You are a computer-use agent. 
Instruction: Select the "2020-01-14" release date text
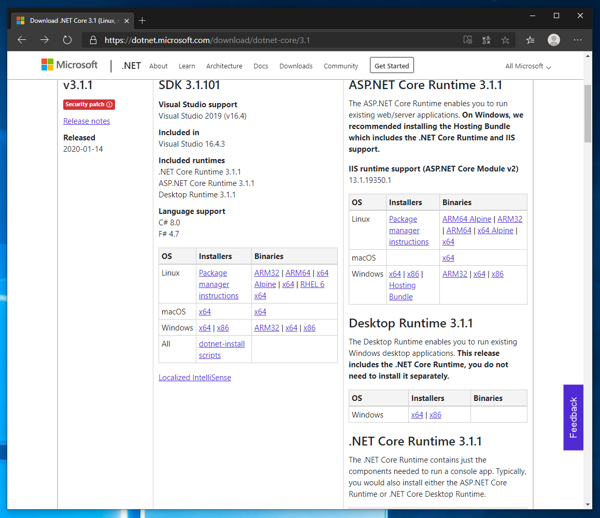click(x=83, y=149)
